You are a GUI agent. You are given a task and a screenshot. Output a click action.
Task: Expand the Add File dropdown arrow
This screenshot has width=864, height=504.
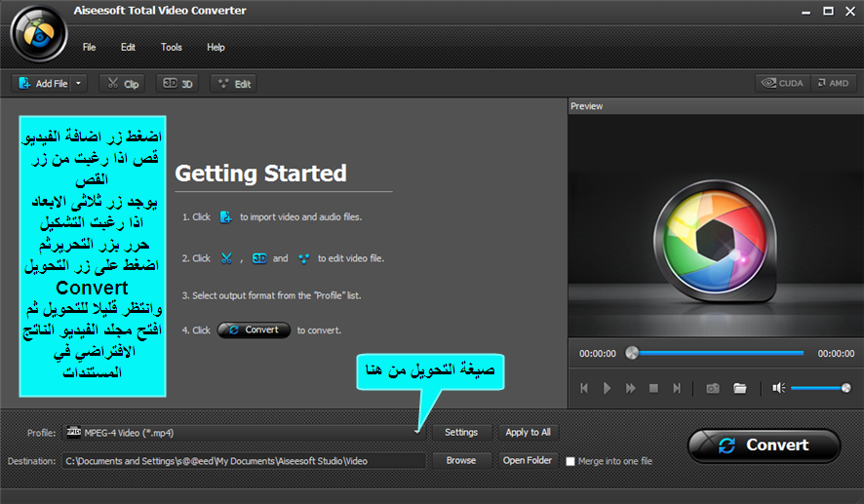click(x=79, y=84)
